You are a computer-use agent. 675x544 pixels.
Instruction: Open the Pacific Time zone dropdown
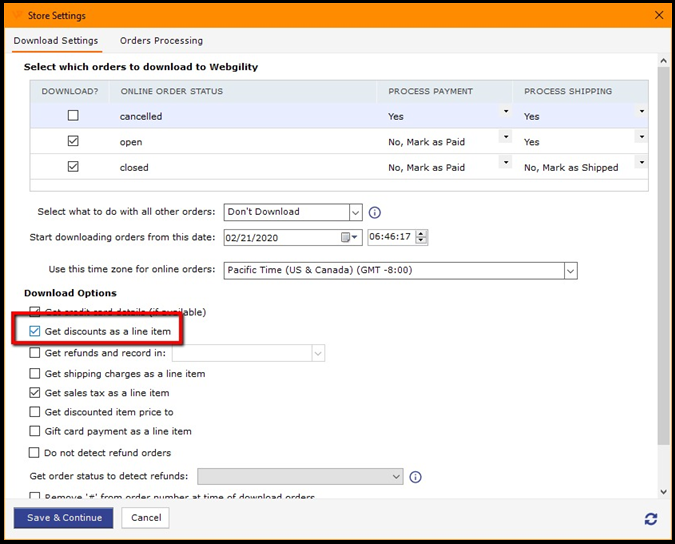click(x=570, y=270)
